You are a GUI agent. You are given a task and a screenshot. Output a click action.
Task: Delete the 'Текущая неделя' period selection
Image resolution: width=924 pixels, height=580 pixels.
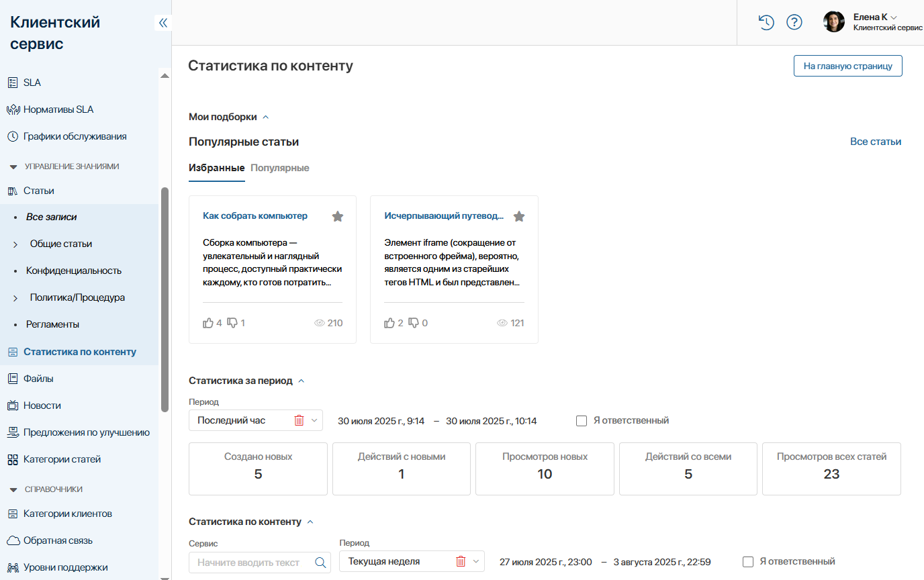point(461,561)
